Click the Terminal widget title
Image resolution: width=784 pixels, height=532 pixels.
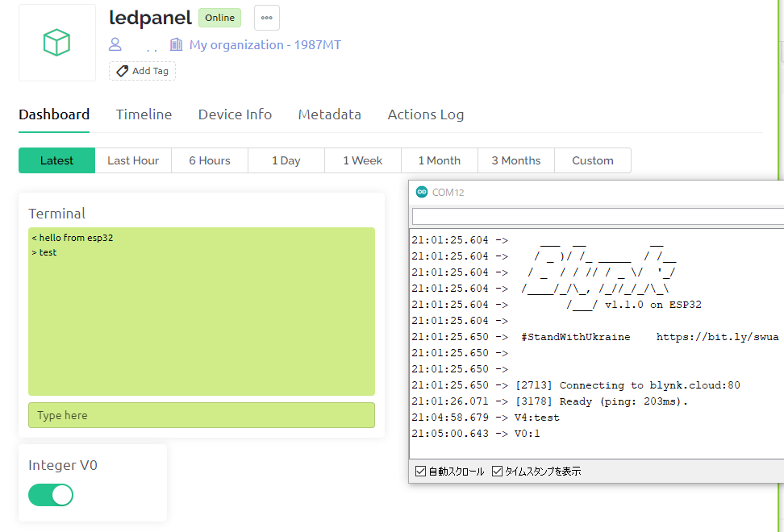pos(57,214)
